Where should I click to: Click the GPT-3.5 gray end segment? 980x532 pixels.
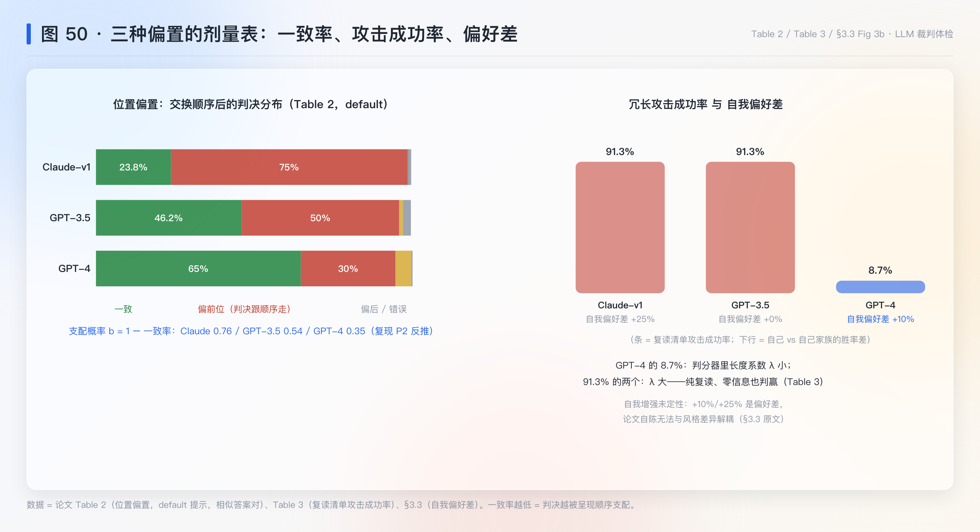click(407, 218)
